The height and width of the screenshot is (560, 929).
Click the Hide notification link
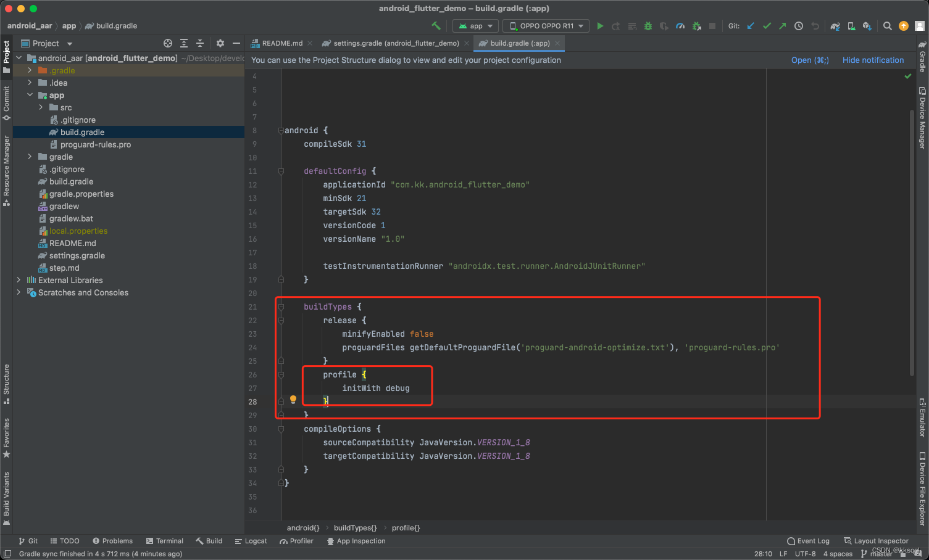coord(873,60)
